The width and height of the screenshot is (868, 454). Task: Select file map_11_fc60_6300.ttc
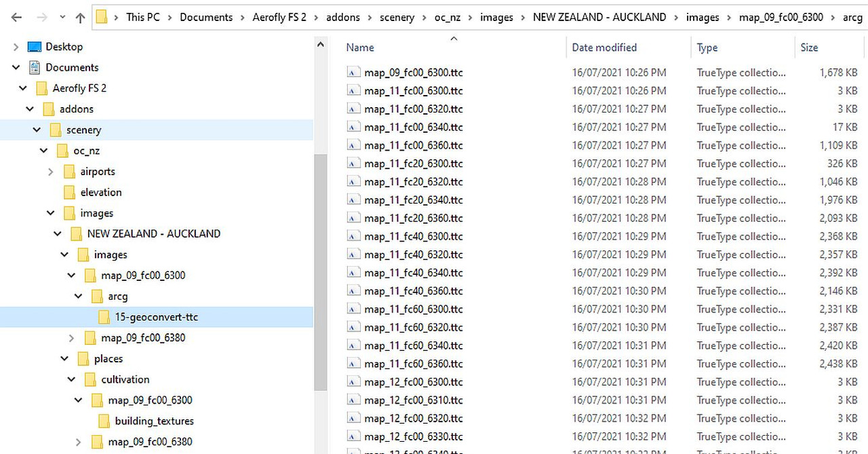point(414,309)
